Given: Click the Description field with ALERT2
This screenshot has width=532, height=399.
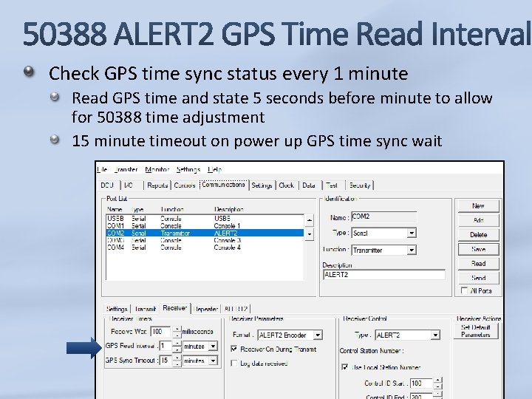Looking at the screenshot, I should click(x=383, y=274).
